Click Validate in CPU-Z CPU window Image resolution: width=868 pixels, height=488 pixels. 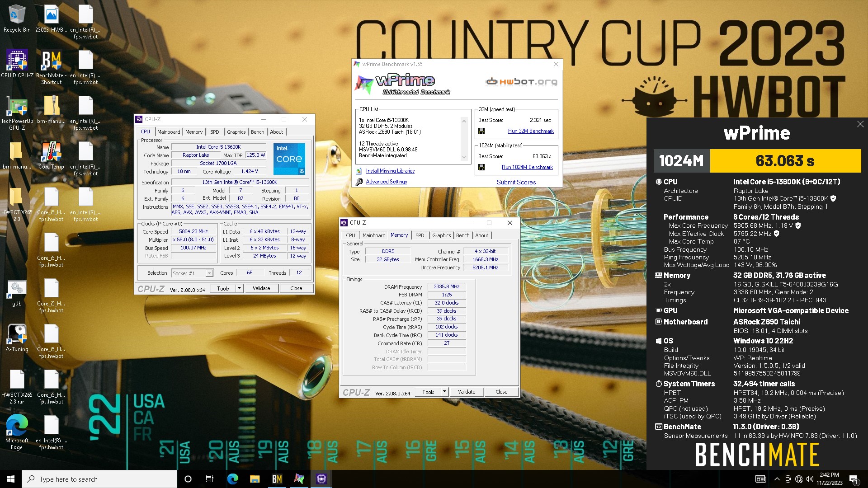point(261,288)
